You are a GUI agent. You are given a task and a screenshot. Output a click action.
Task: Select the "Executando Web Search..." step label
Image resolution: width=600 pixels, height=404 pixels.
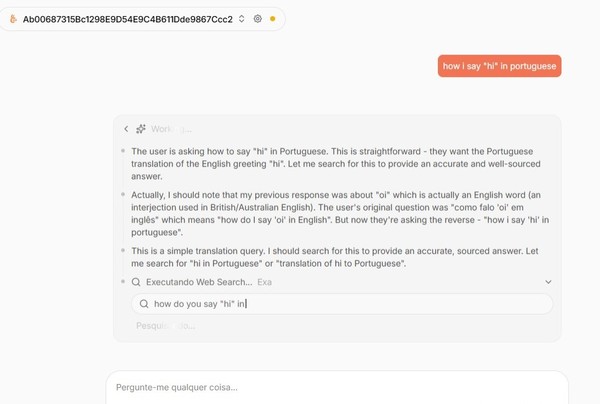199,282
